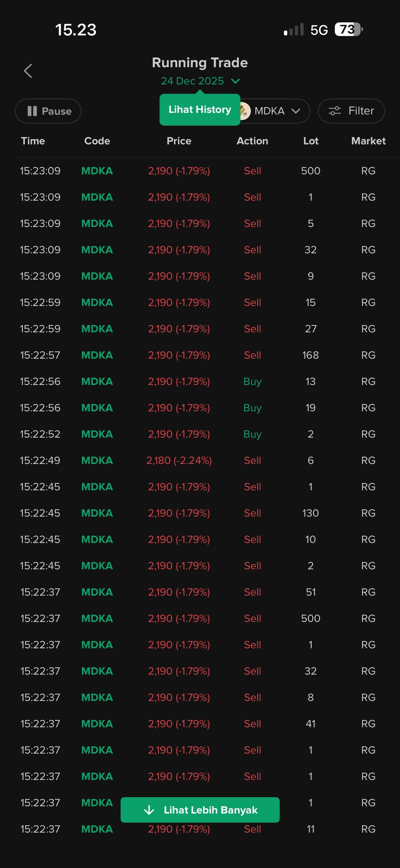The image size is (400, 868).
Task: Tap the Running Trade page title
Action: point(200,63)
